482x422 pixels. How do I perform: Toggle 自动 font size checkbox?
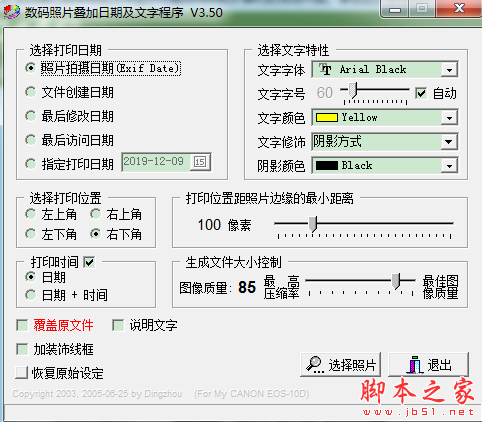[x=421, y=93]
